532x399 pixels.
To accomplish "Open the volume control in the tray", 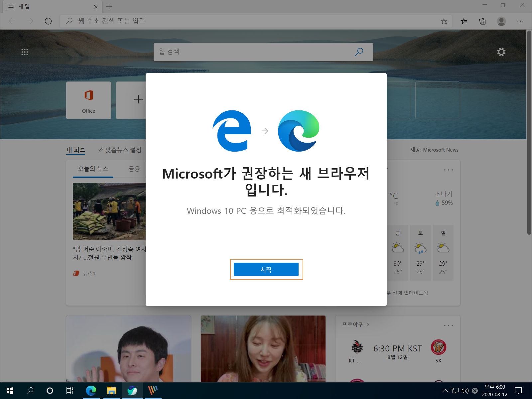I will click(x=465, y=391).
